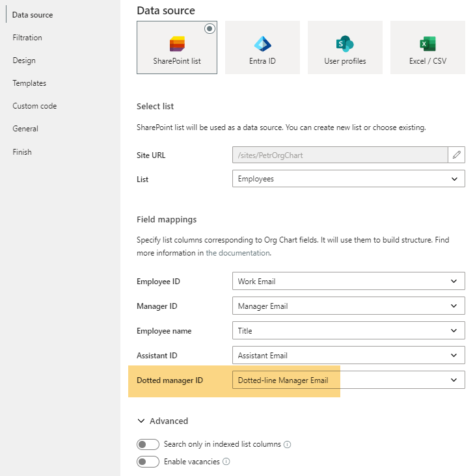The width and height of the screenshot is (475, 476).
Task: Open the Assistant ID dropdown
Action: pyautogui.click(x=348, y=355)
